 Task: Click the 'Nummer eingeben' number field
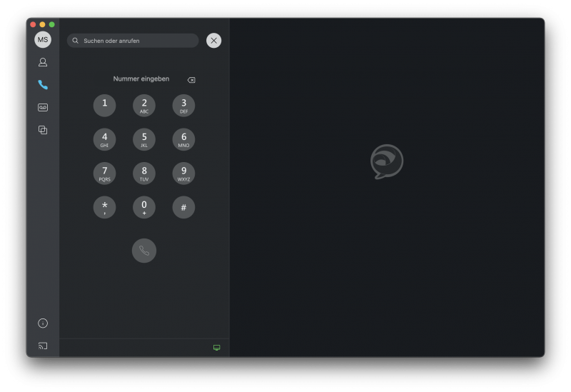141,79
